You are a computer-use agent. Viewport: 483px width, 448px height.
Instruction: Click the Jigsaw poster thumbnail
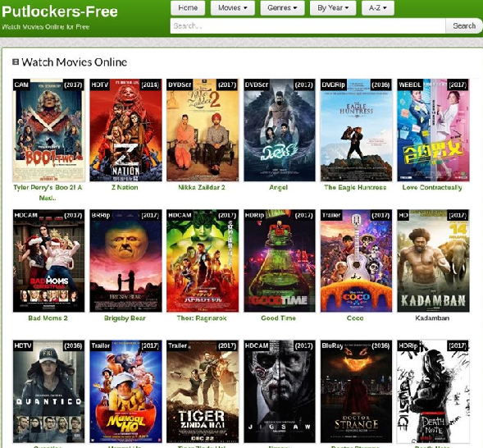coord(280,391)
